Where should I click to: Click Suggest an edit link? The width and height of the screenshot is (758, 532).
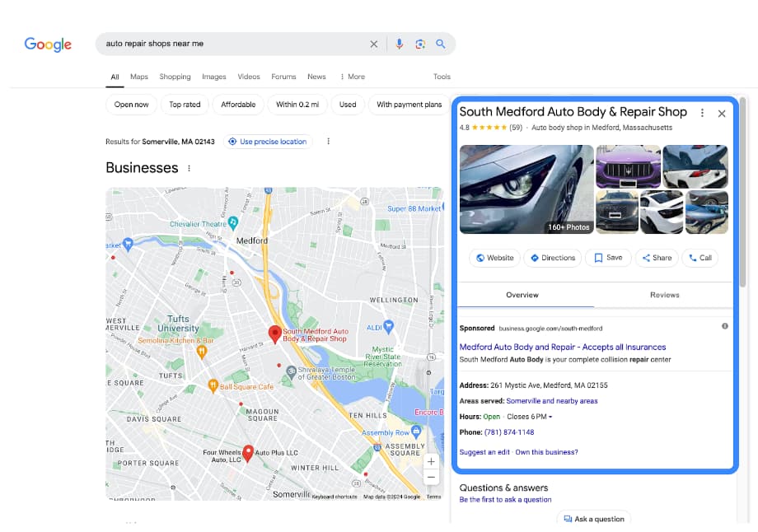pos(484,452)
